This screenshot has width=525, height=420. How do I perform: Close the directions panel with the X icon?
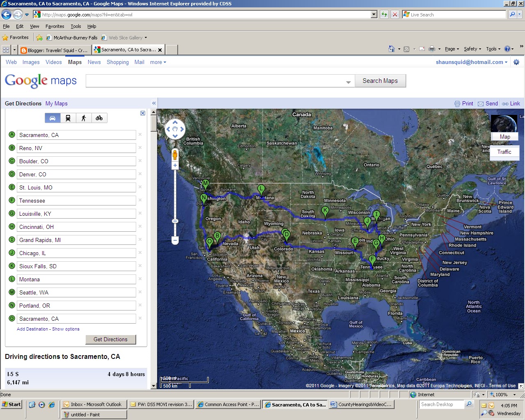(143, 113)
